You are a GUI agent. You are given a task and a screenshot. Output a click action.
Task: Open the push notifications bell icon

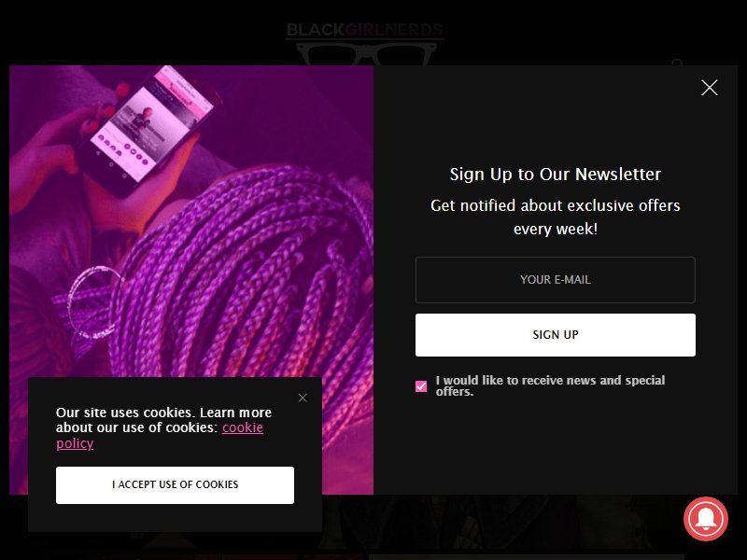tap(706, 519)
